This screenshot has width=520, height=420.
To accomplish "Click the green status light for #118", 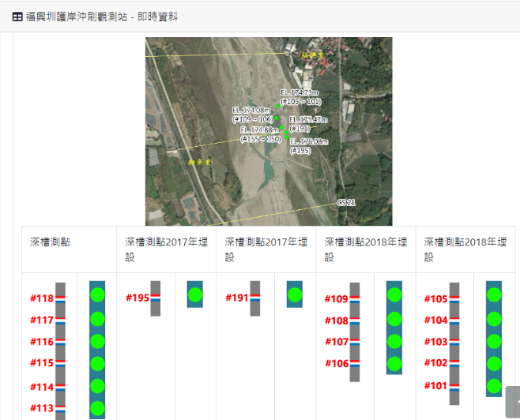I will click(97, 294).
